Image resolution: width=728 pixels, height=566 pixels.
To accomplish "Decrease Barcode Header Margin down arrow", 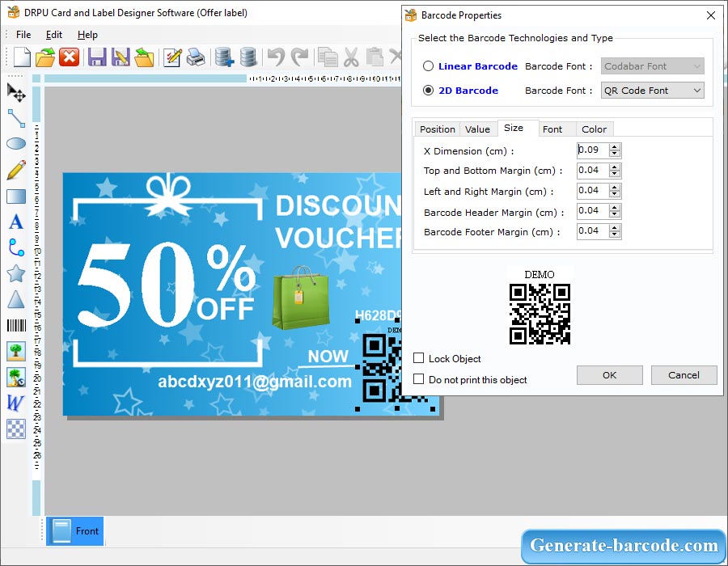I will pos(615,214).
